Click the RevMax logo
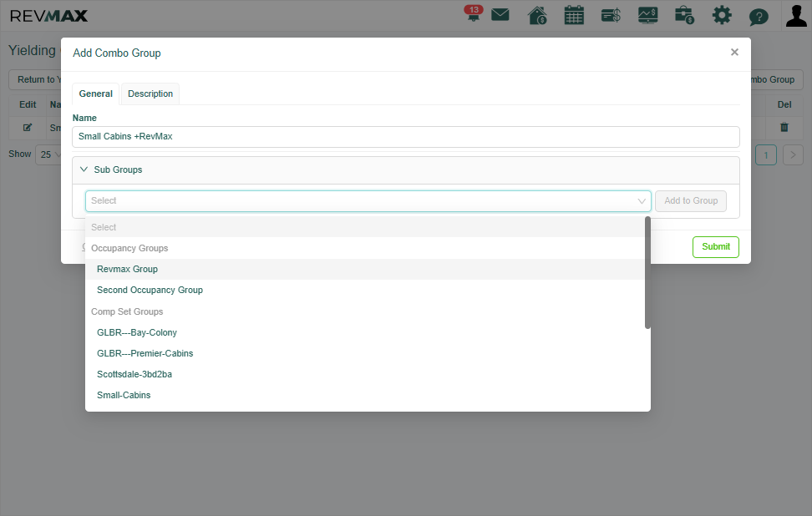This screenshot has height=516, width=812. tap(48, 16)
